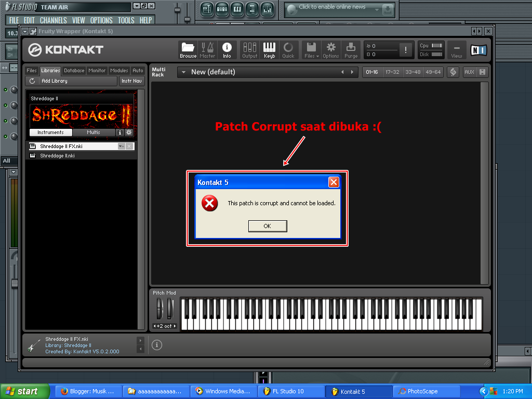The height and width of the screenshot is (399, 532).
Task: Open the Shreddage II library gear settings
Action: point(129,132)
